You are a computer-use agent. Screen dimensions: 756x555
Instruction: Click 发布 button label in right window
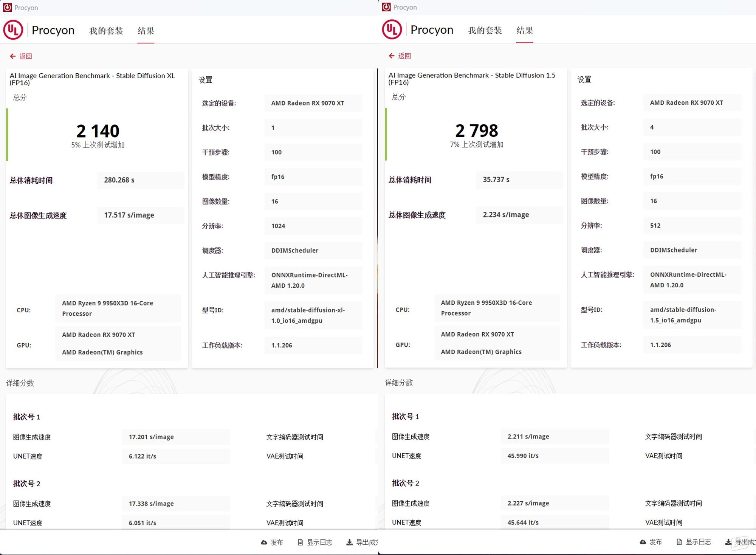pyautogui.click(x=655, y=542)
